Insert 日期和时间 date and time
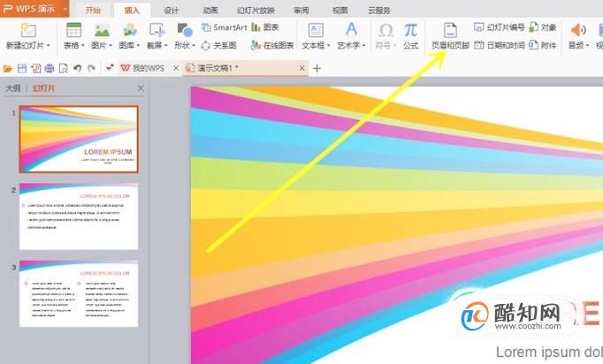Viewport: 603px width, 364px height. pos(500,45)
